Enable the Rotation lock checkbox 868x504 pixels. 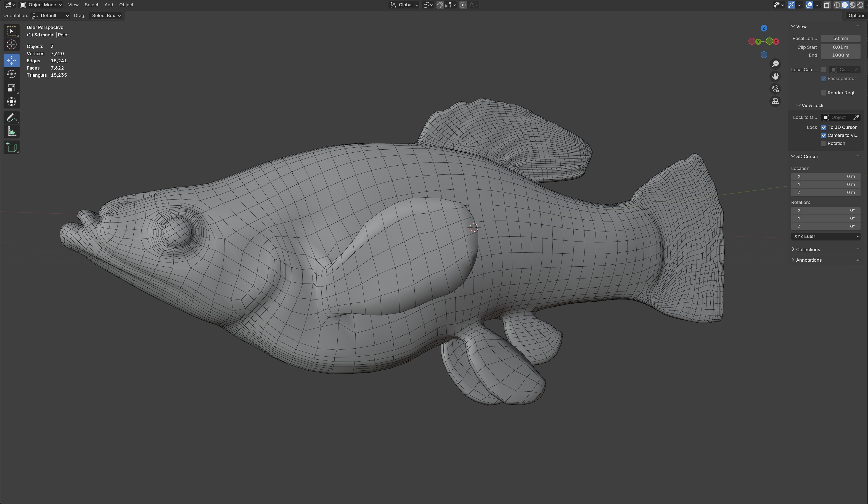pyautogui.click(x=824, y=144)
